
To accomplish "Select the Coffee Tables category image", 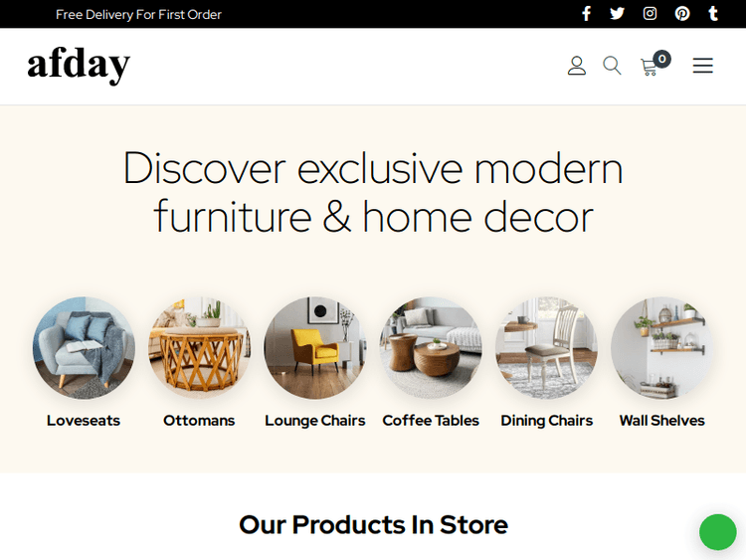I will coord(431,348).
